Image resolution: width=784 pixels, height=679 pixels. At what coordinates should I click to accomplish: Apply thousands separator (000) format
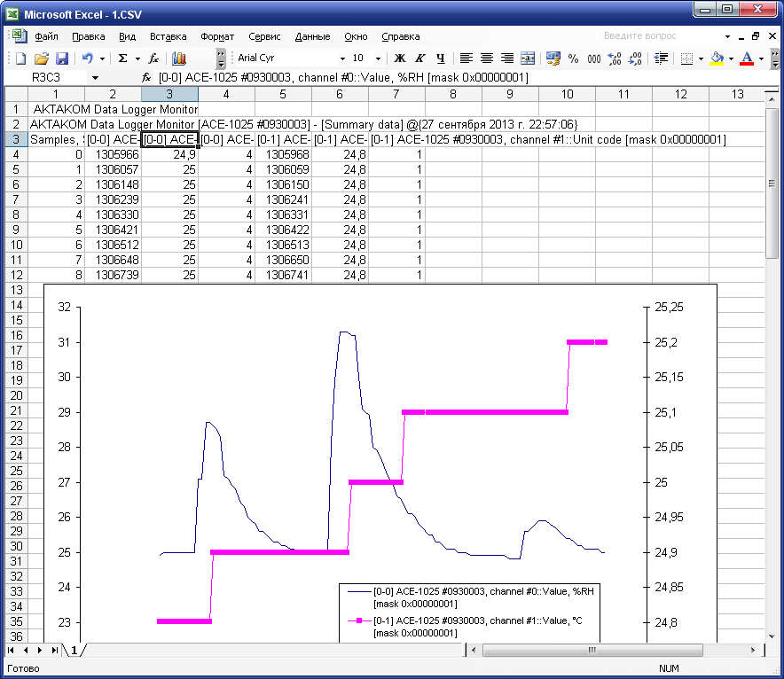click(594, 59)
